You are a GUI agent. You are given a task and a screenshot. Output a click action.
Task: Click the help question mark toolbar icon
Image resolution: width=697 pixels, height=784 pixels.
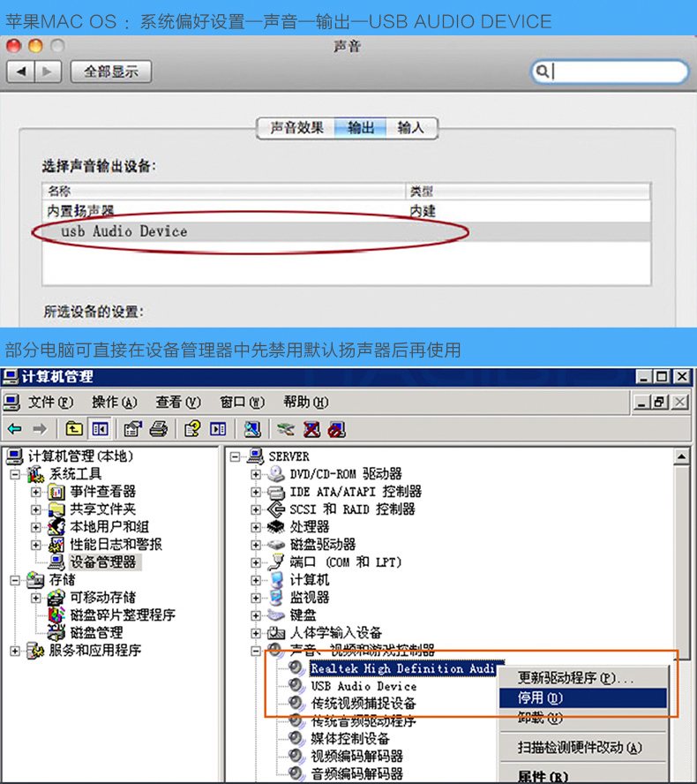(192, 429)
